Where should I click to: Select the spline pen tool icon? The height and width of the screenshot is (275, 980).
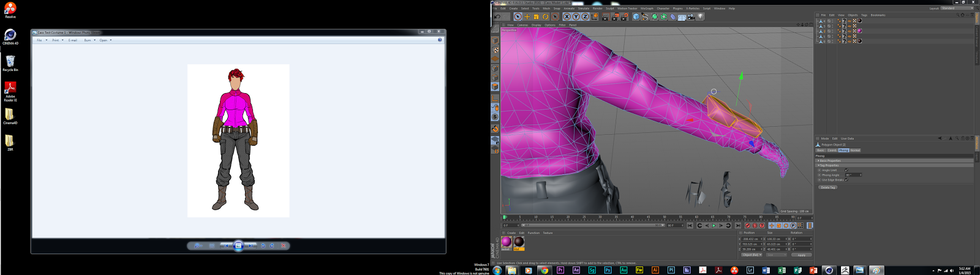point(646,17)
